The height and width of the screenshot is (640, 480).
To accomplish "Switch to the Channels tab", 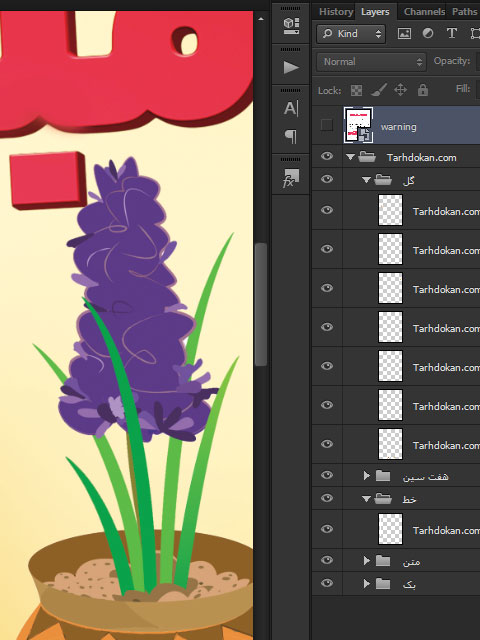I will tap(424, 12).
